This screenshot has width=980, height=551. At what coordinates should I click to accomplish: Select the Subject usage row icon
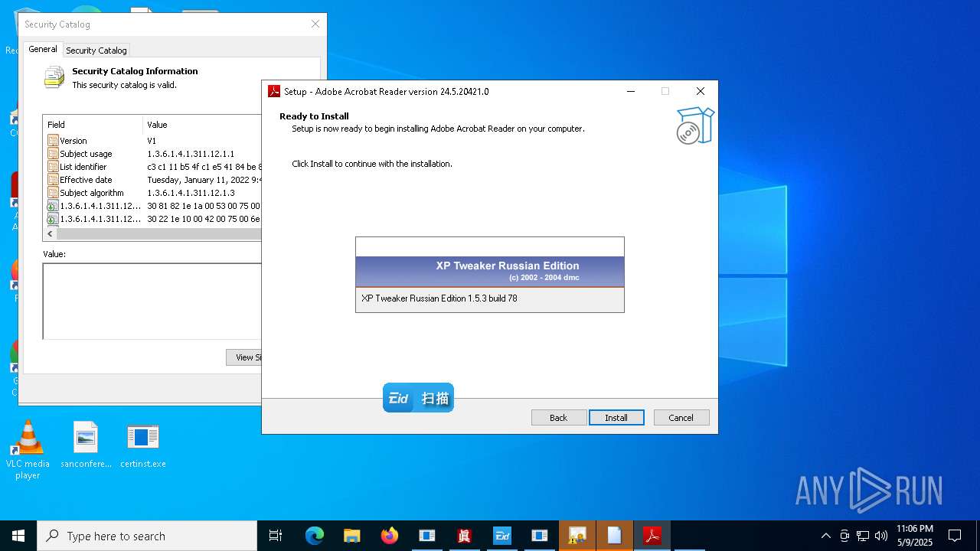(53, 154)
